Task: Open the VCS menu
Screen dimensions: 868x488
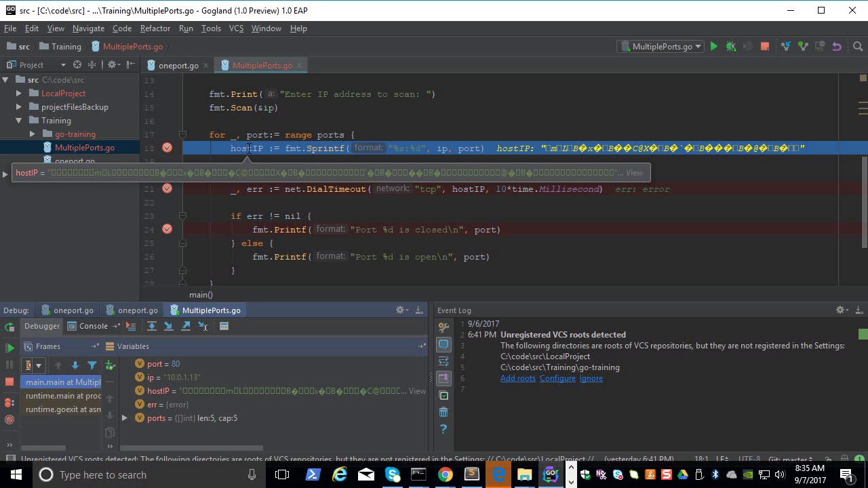Action: pyautogui.click(x=236, y=28)
